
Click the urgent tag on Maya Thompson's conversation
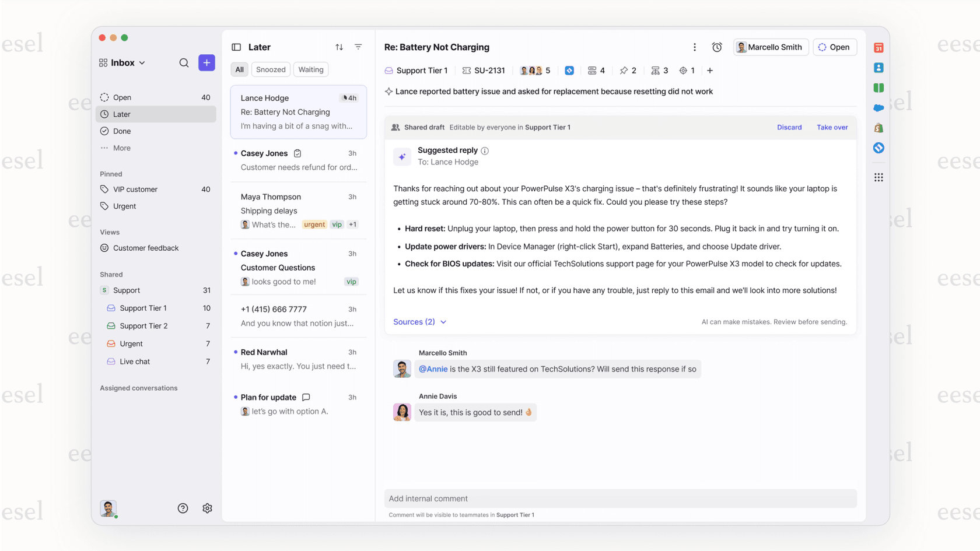(x=314, y=224)
